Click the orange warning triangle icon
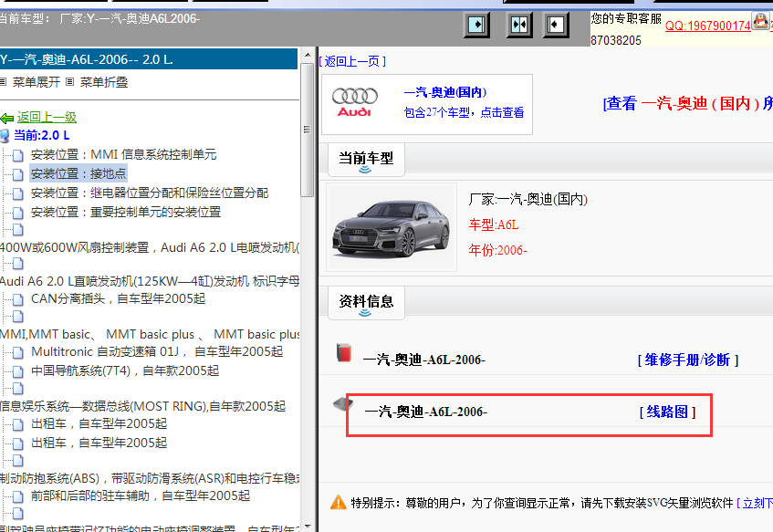 point(339,503)
